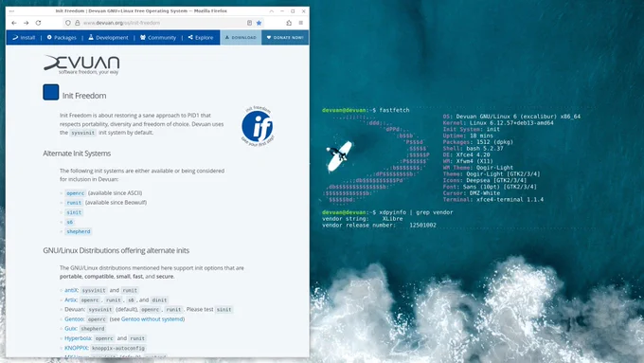The image size is (644, 363).
Task: Toggle reader view in the address bar
Action: [249, 23]
